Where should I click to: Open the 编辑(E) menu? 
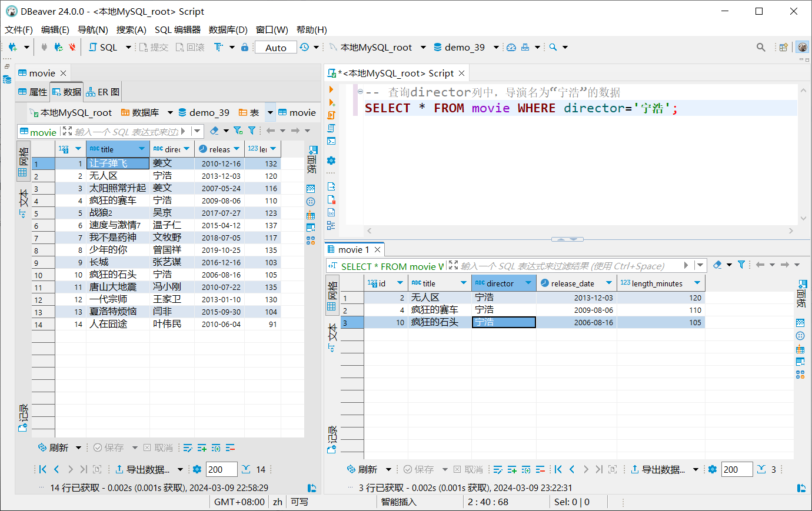point(55,29)
